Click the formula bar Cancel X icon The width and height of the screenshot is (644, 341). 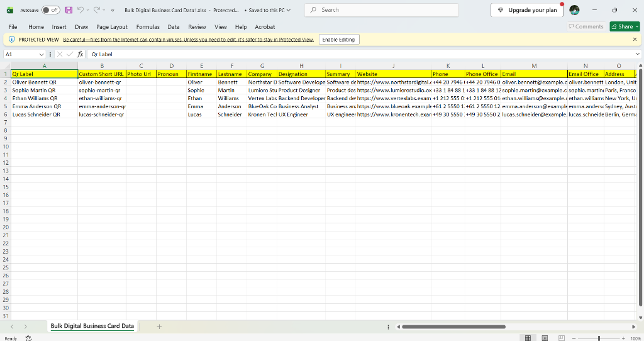pyautogui.click(x=60, y=54)
